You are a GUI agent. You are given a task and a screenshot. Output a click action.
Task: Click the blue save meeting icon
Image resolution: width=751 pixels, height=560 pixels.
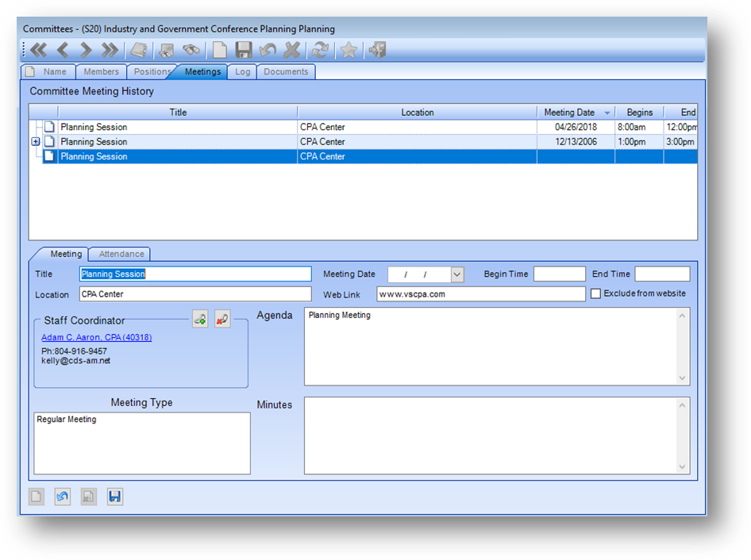tap(115, 497)
